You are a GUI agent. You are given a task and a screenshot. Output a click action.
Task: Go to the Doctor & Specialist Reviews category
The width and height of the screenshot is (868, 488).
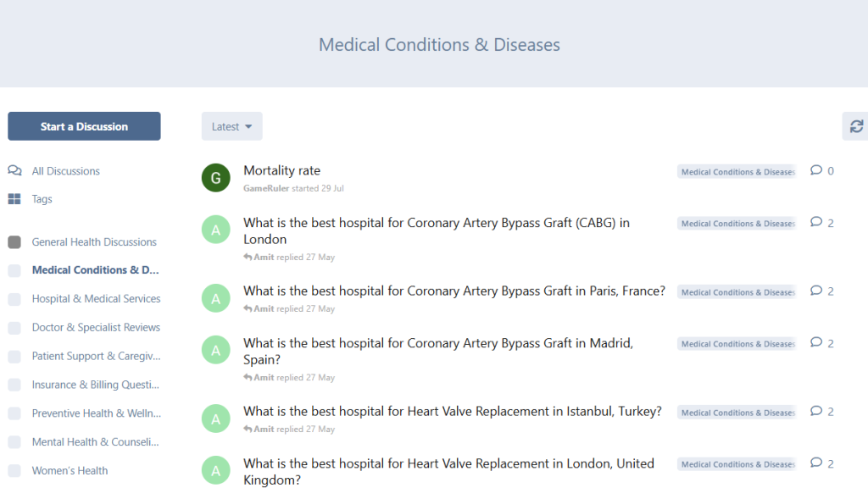pyautogui.click(x=96, y=327)
